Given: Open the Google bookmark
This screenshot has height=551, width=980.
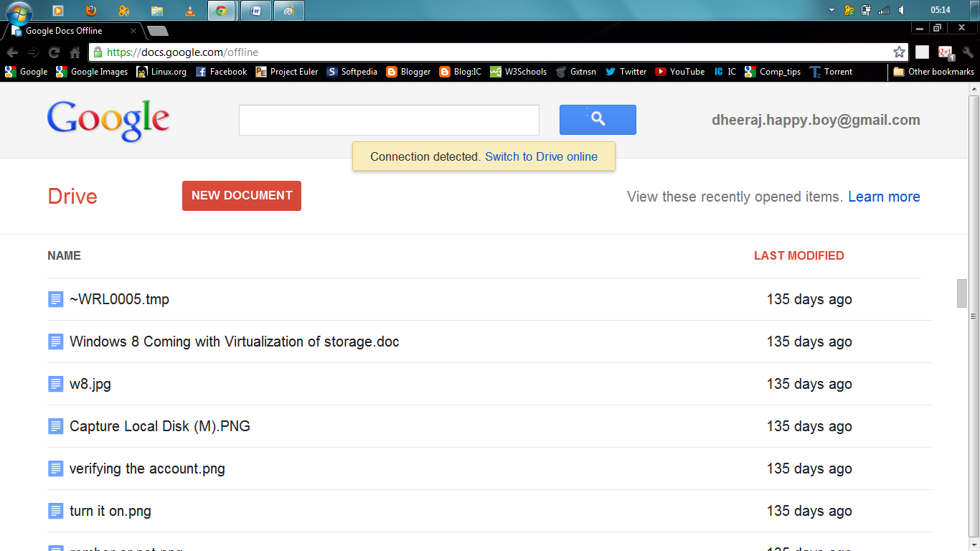Looking at the screenshot, I should tap(26, 72).
